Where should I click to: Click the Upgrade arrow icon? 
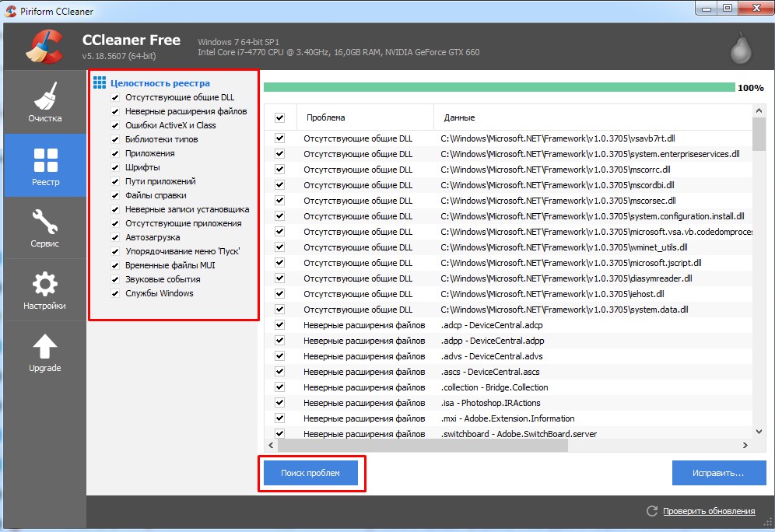tap(45, 346)
